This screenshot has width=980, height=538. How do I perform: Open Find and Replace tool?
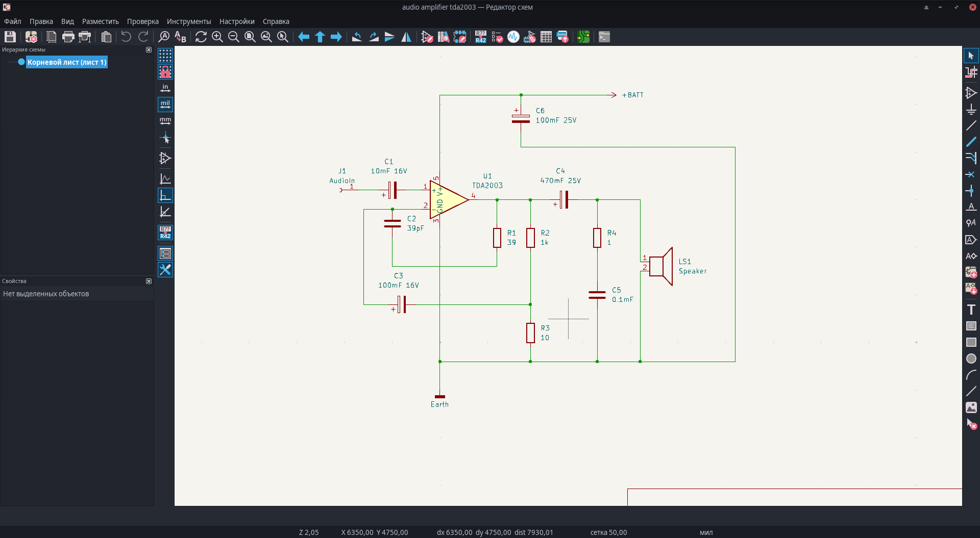pyautogui.click(x=180, y=37)
